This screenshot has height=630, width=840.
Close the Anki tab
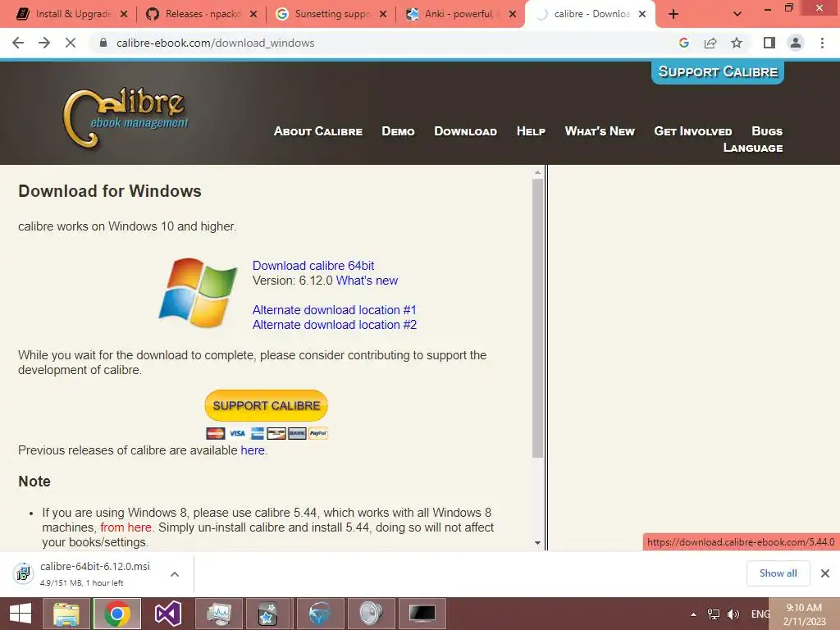pyautogui.click(x=513, y=14)
